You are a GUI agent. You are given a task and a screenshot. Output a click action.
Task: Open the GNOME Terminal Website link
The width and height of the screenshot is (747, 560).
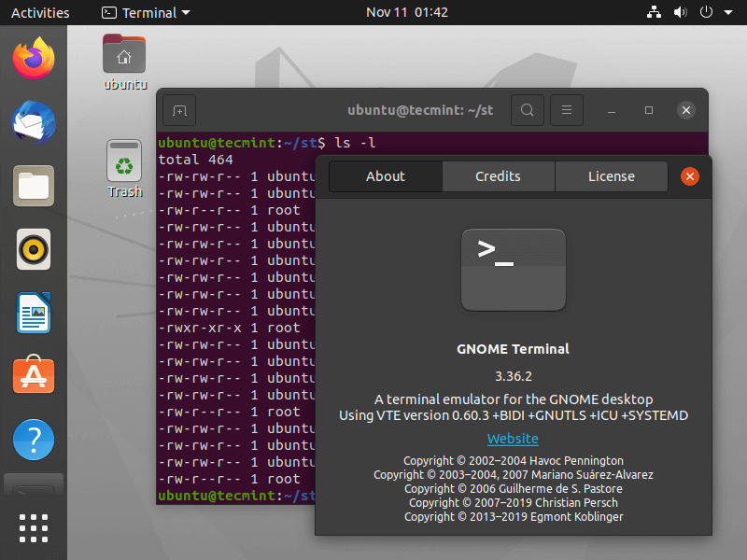coord(513,439)
